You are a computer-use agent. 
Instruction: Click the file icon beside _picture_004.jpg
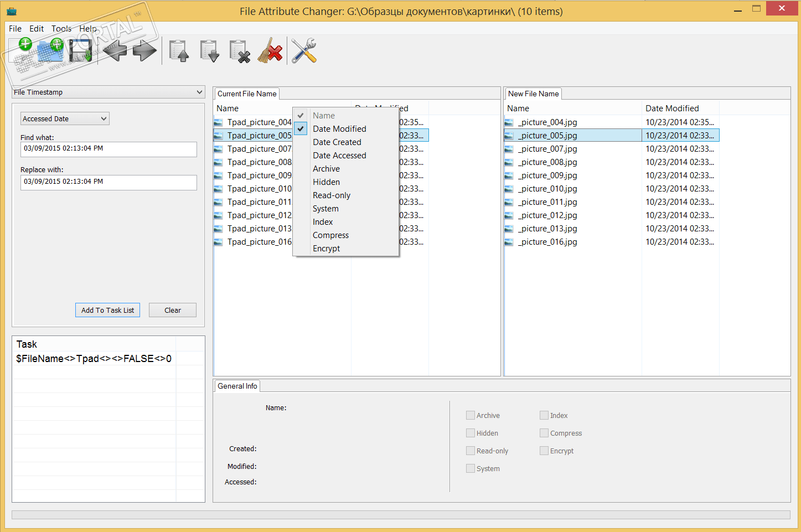509,122
